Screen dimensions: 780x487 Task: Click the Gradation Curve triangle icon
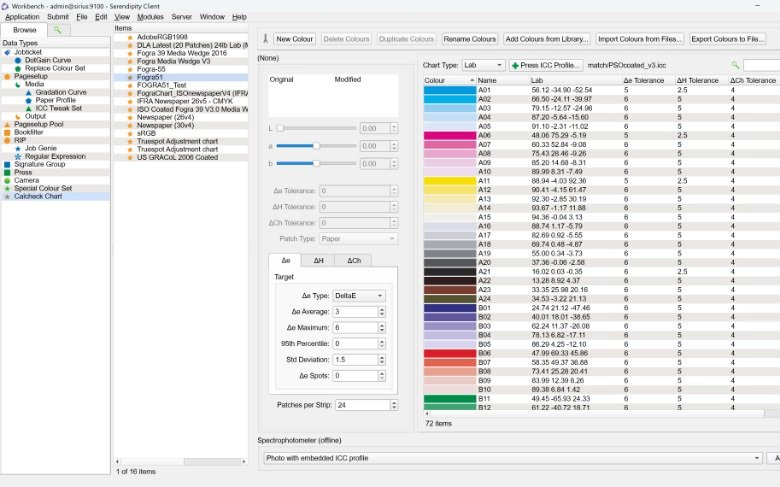tap(28, 92)
